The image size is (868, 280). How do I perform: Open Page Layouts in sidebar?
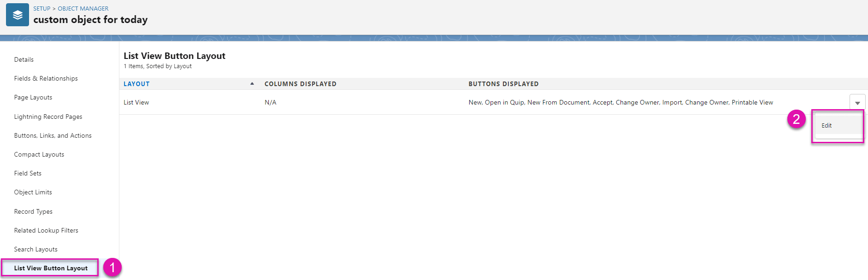[33, 98]
